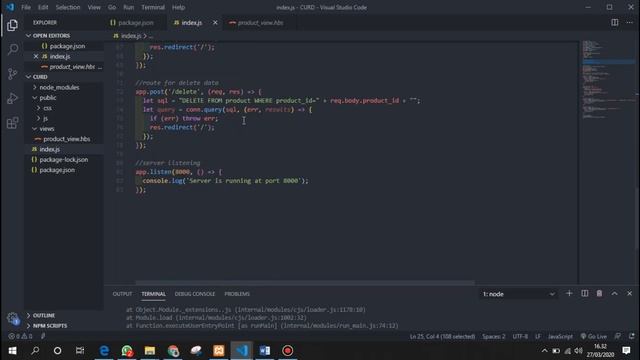Open the View menu

pos(94,7)
